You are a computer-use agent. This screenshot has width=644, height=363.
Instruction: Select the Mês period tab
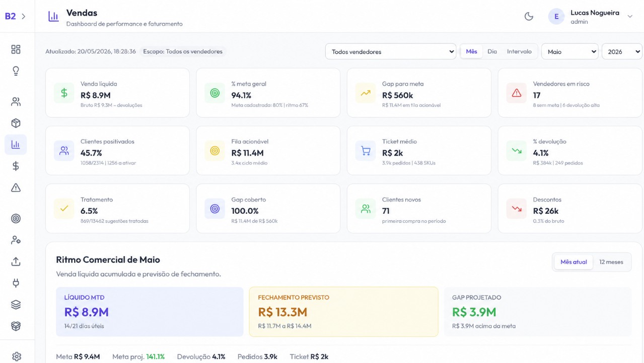[472, 51]
